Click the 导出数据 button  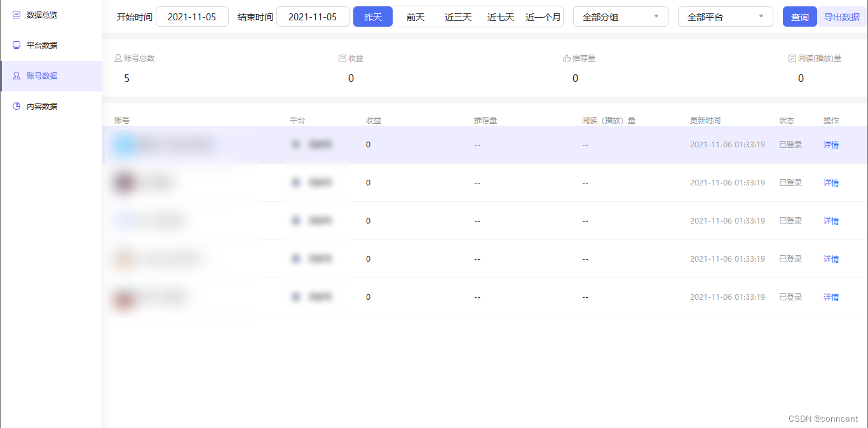click(x=842, y=17)
